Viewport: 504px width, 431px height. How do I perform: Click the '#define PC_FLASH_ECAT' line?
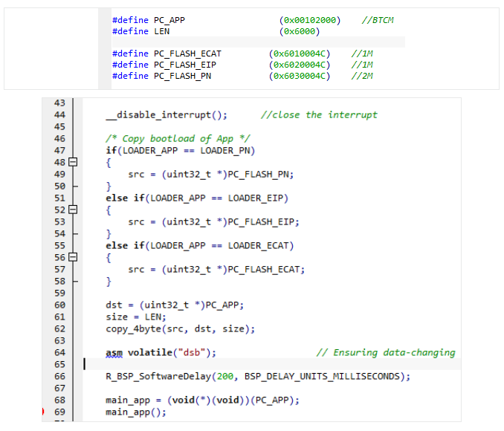242,54
